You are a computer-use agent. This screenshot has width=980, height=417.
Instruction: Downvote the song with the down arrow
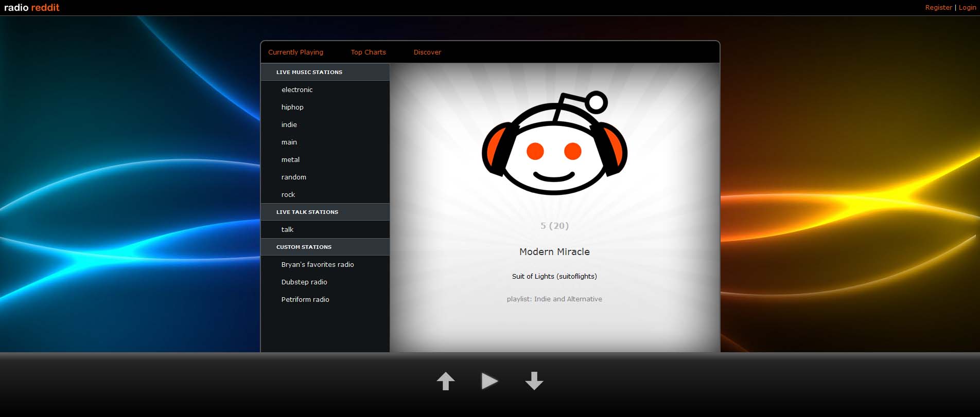point(534,381)
